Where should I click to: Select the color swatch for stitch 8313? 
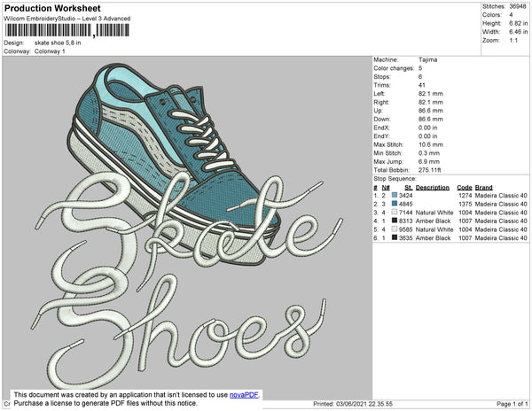(x=395, y=221)
